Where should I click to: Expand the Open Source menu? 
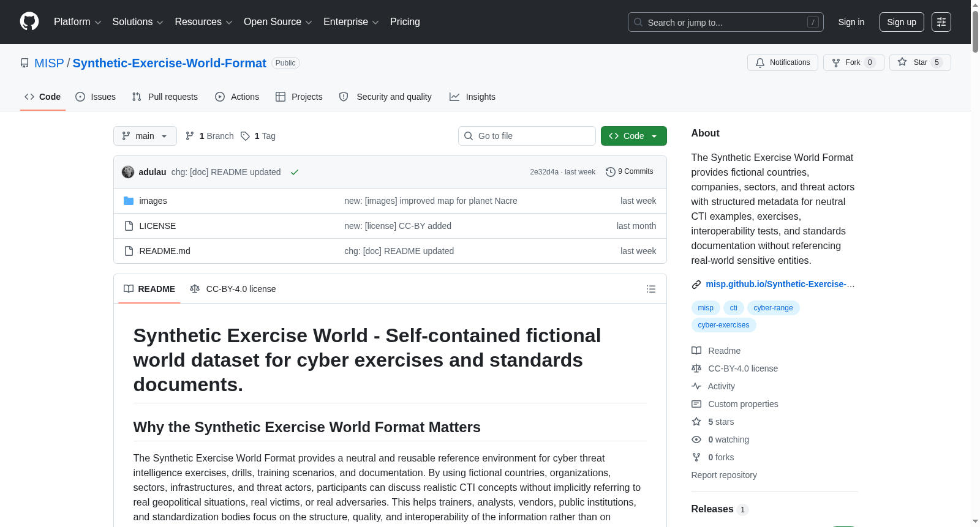[x=278, y=22]
